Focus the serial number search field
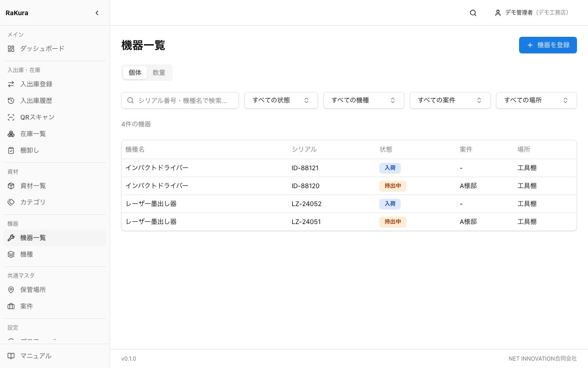Image resolution: width=588 pixels, height=368 pixels. 180,100
